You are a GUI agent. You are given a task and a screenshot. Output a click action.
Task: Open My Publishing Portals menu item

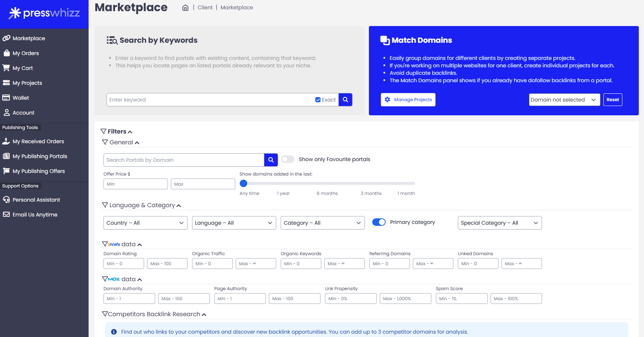39,156
